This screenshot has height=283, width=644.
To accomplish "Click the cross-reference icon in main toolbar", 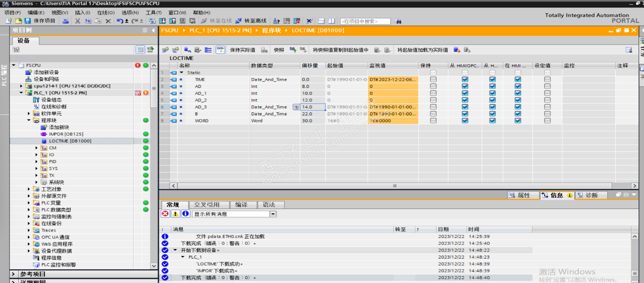I will 309,21.
